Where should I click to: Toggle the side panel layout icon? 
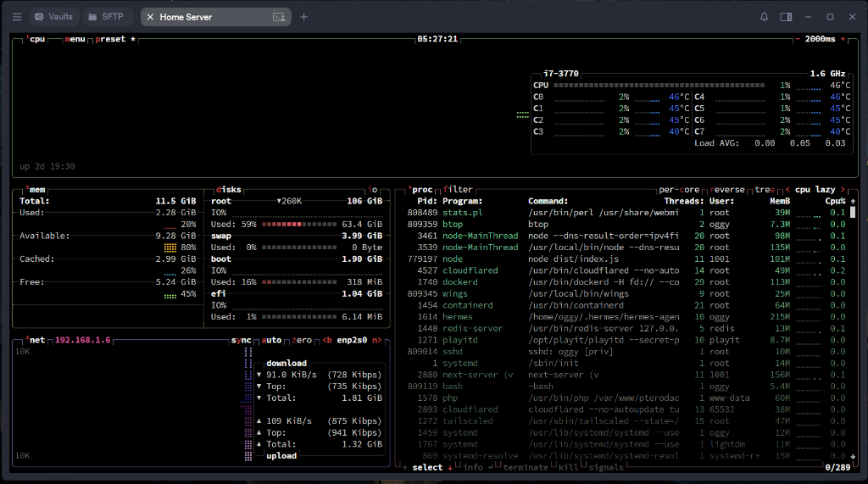click(x=786, y=17)
